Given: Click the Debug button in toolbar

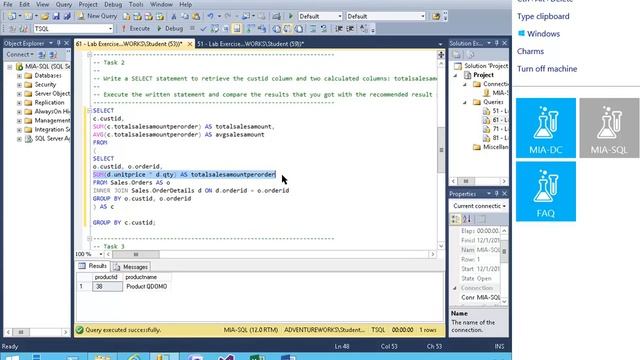Looking at the screenshot, I should coord(170,29).
